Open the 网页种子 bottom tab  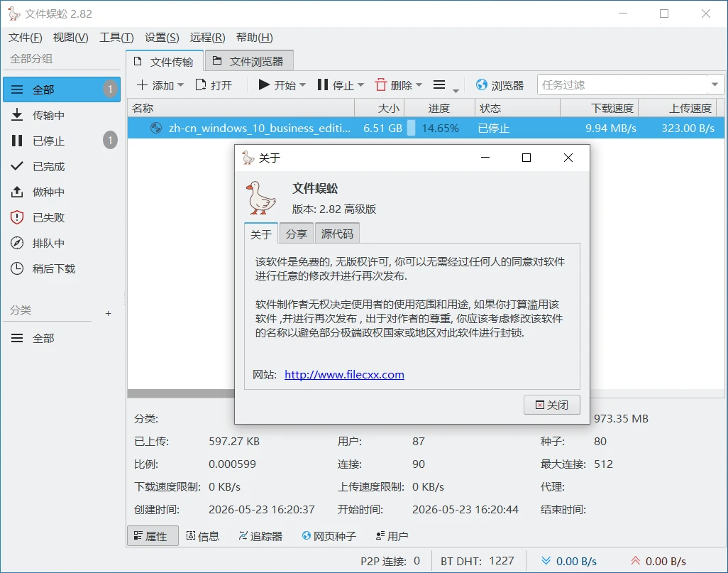pyautogui.click(x=329, y=536)
